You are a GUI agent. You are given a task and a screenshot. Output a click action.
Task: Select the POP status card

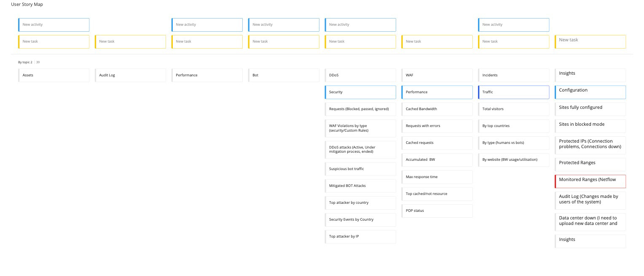[437, 211]
